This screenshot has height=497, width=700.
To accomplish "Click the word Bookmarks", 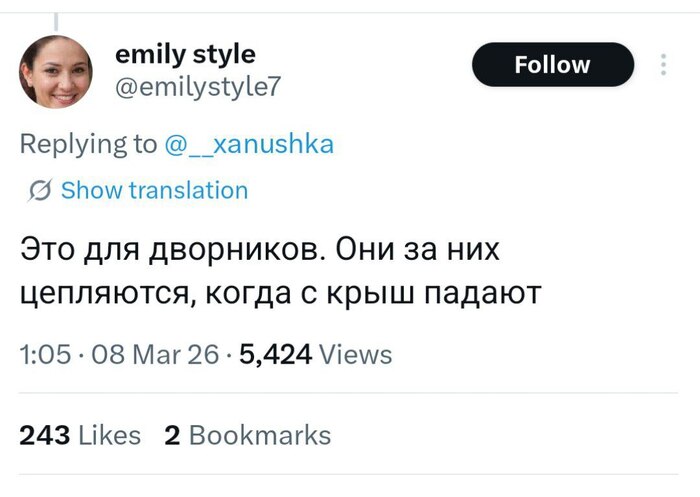I will (x=259, y=435).
